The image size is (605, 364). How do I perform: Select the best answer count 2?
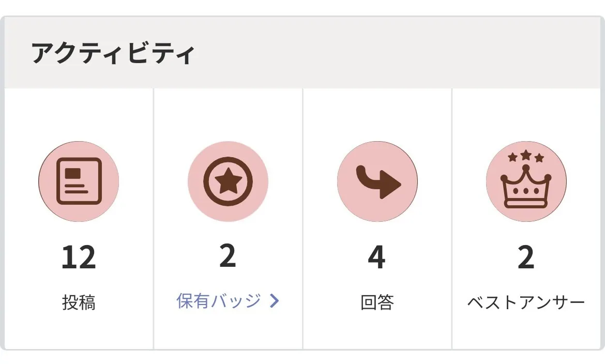526,257
